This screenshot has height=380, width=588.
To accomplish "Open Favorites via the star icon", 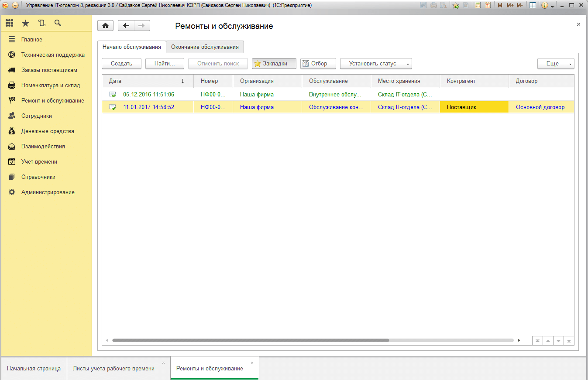I will point(25,23).
